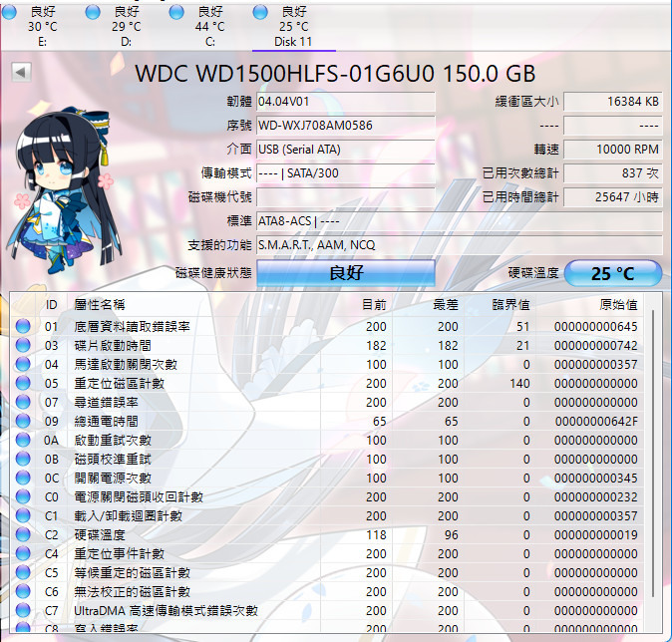Select drive C: health status icon

(176, 12)
